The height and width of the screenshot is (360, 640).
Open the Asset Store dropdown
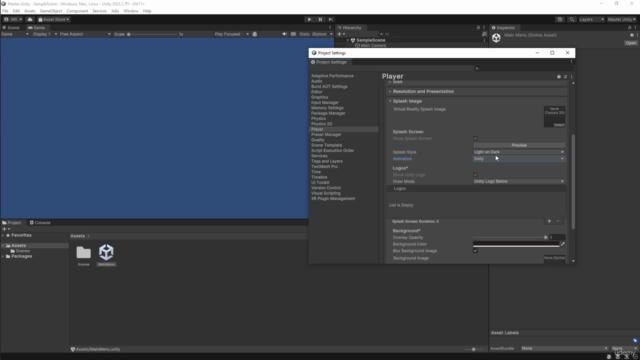53,19
